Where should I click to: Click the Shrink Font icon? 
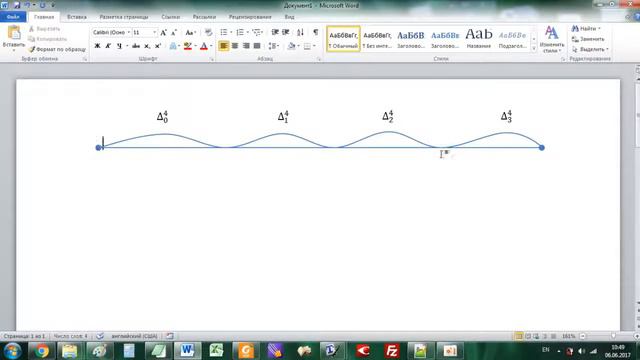pos(174,32)
